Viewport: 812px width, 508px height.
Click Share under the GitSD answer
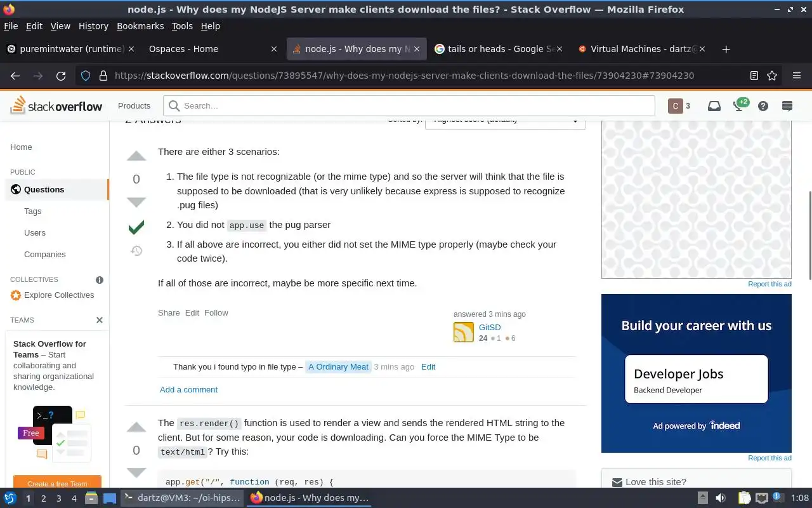pos(169,312)
